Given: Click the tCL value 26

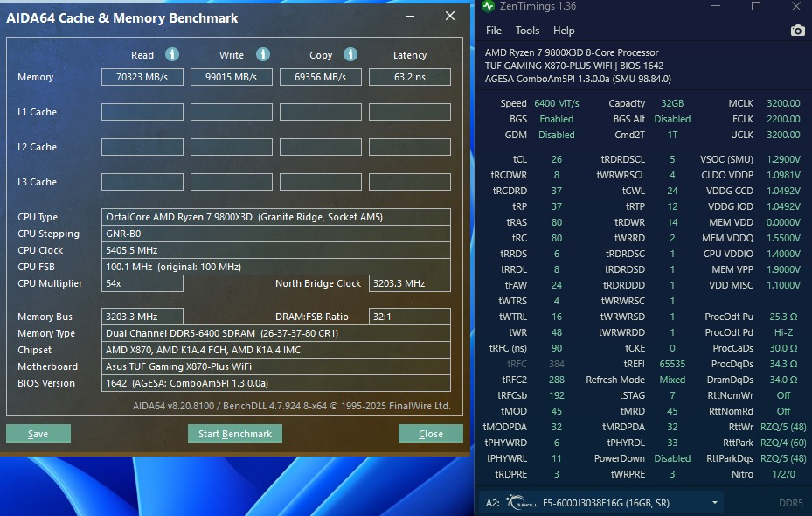Looking at the screenshot, I should coord(556,159).
